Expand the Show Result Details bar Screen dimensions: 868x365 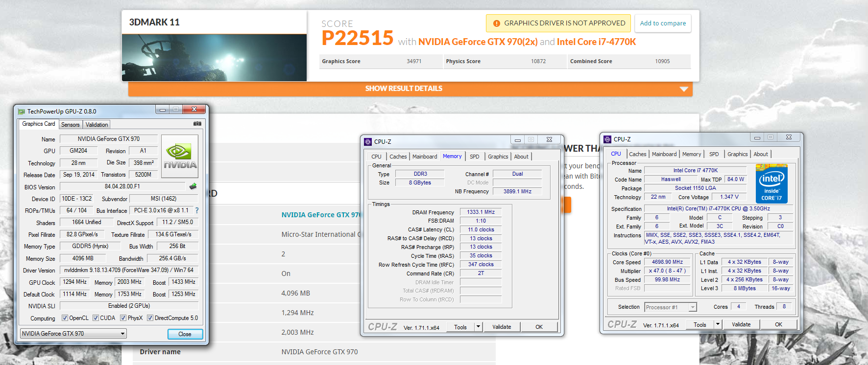pyautogui.click(x=410, y=89)
